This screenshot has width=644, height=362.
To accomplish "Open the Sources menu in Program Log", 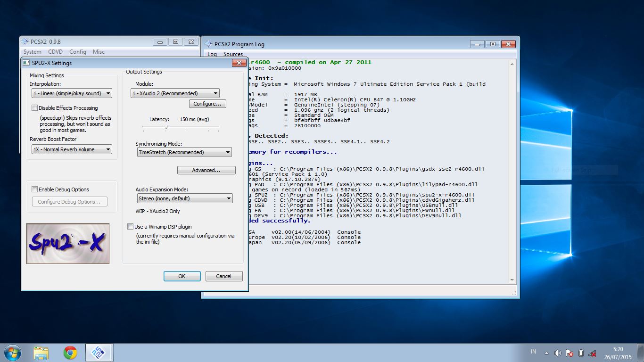I will (x=233, y=54).
